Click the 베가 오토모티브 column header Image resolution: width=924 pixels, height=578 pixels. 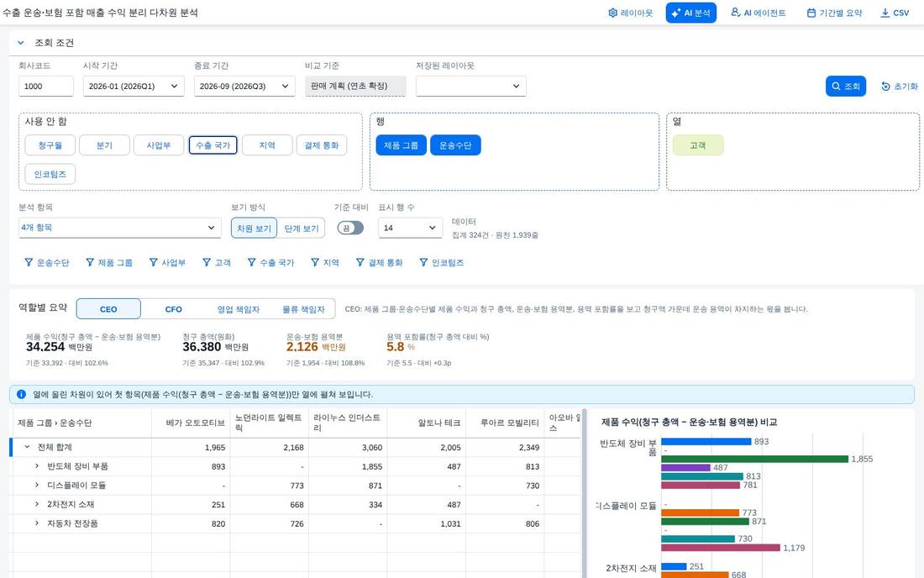(191, 423)
